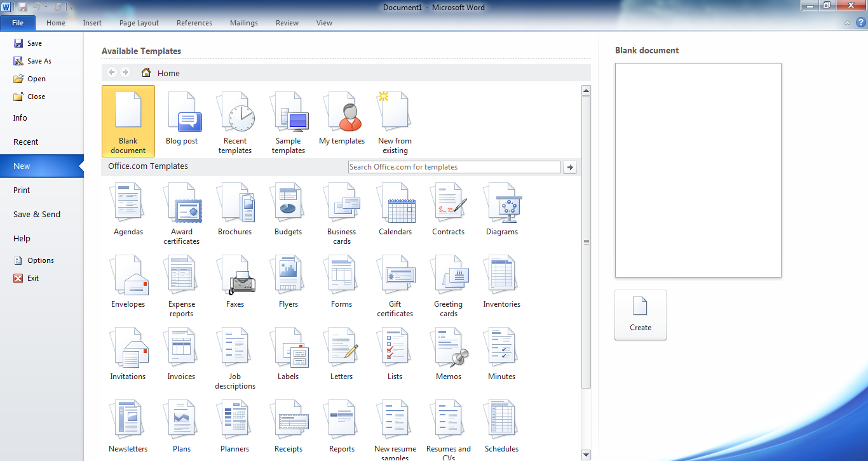Open the Job descriptions category
This screenshot has width=868, height=461.
[235, 357]
